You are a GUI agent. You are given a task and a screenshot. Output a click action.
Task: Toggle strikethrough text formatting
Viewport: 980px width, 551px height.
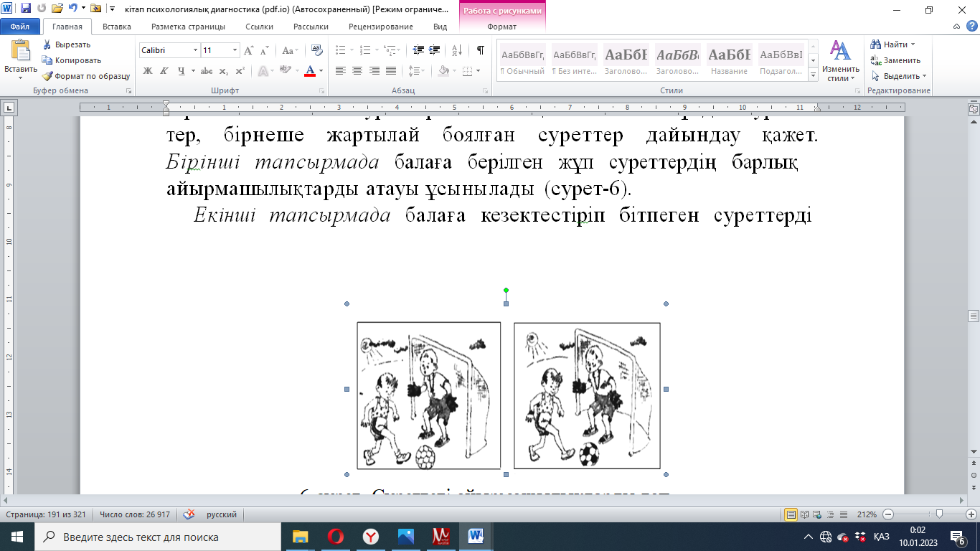click(206, 71)
